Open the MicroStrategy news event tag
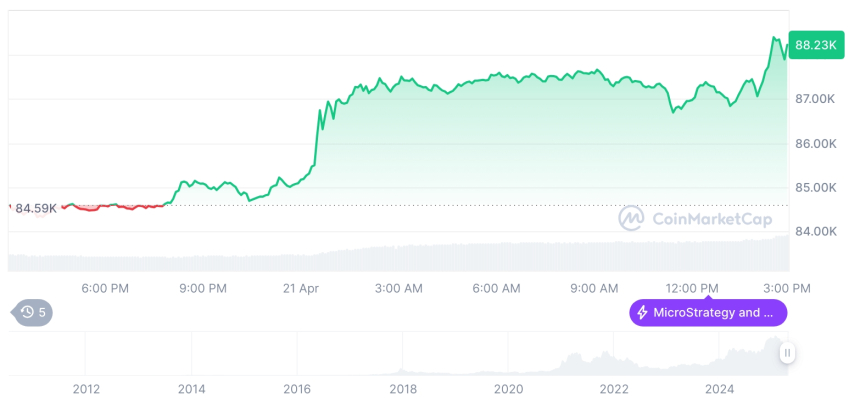 point(708,313)
